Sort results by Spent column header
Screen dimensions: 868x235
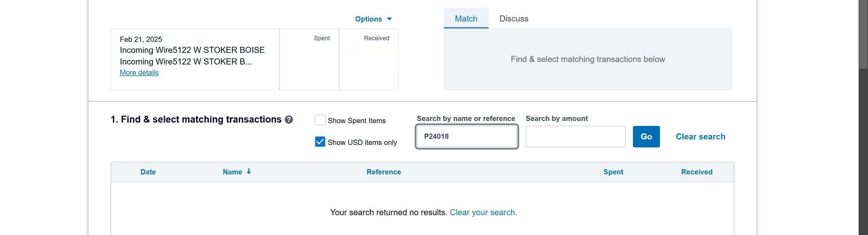[613, 172]
